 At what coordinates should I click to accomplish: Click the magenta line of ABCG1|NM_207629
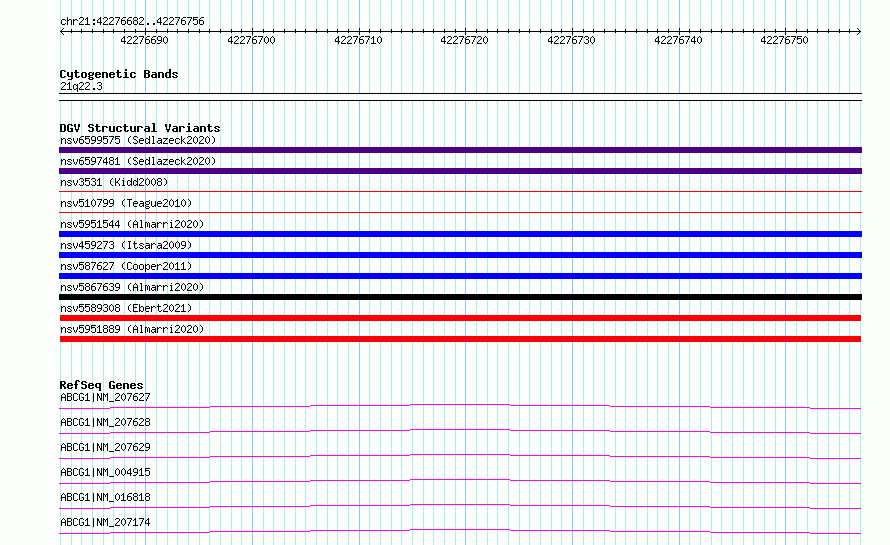[x=460, y=456]
